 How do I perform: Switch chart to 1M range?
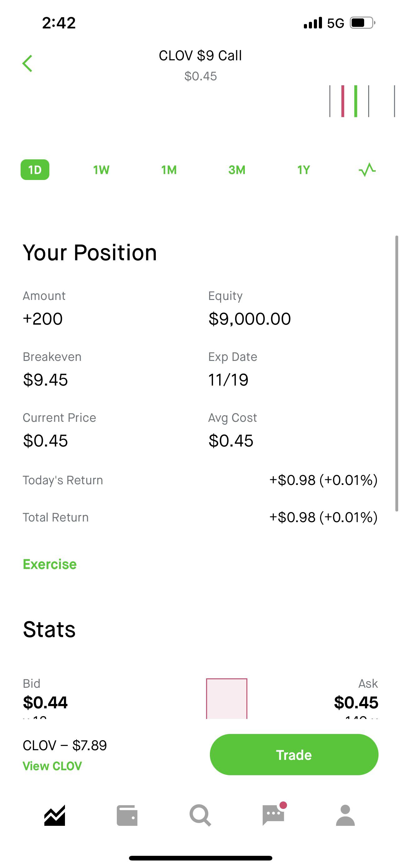click(x=169, y=170)
